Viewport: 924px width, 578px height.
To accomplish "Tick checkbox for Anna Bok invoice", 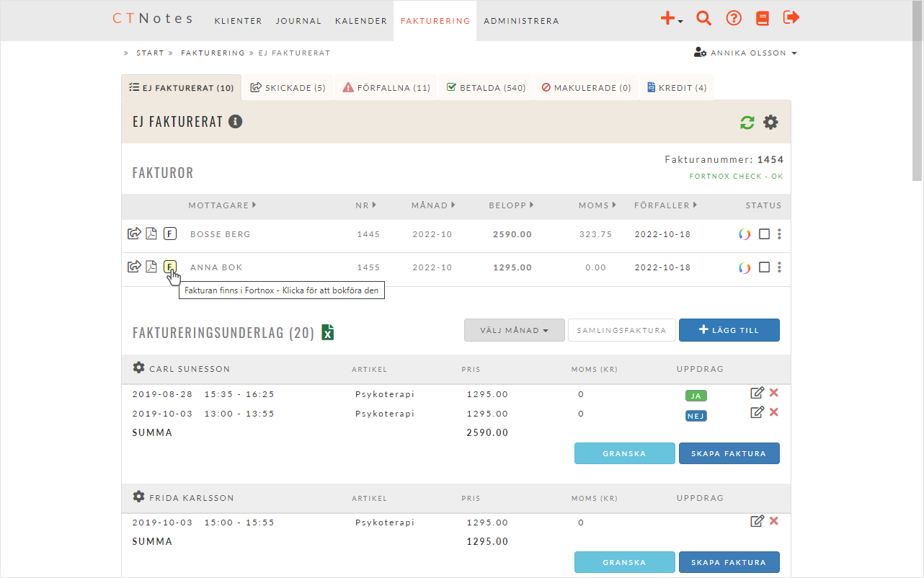I will point(764,267).
